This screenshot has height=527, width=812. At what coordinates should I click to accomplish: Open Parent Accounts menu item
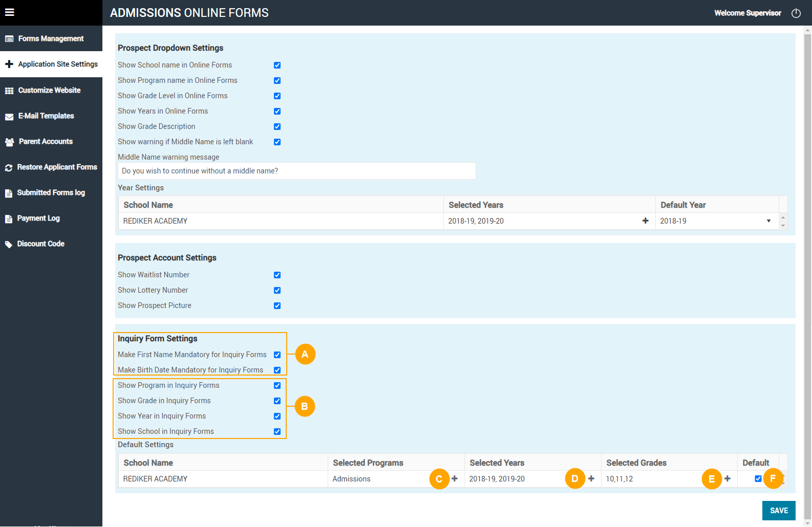pyautogui.click(x=51, y=141)
